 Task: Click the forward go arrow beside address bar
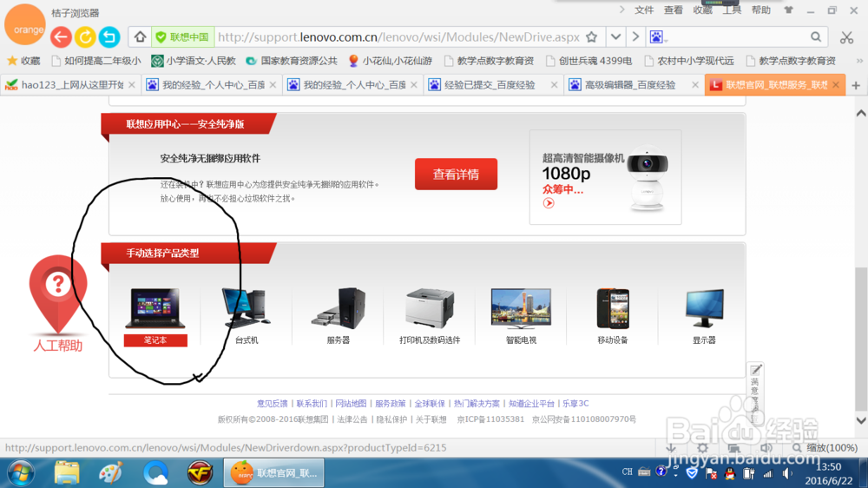(635, 37)
